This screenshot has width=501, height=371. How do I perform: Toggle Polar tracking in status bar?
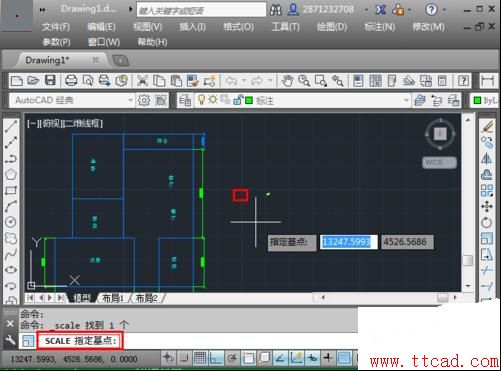232,358
